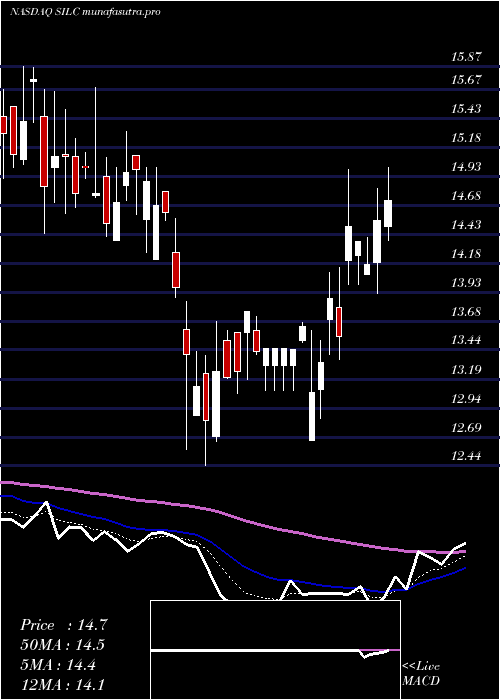Viewport: 500px width, 700px height.
Task: Select the 12MA : 14.1 legend entry
Action: coord(63,685)
